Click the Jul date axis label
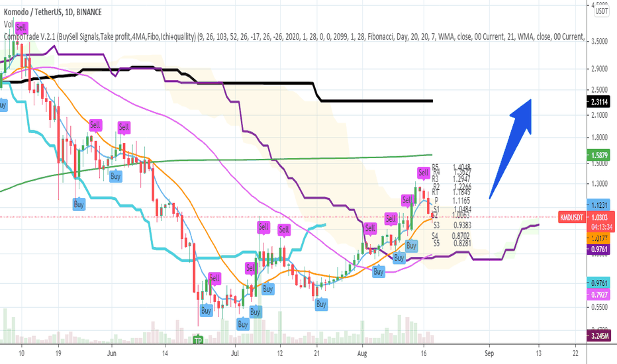This screenshot has width=617, height=364. tap(235, 353)
